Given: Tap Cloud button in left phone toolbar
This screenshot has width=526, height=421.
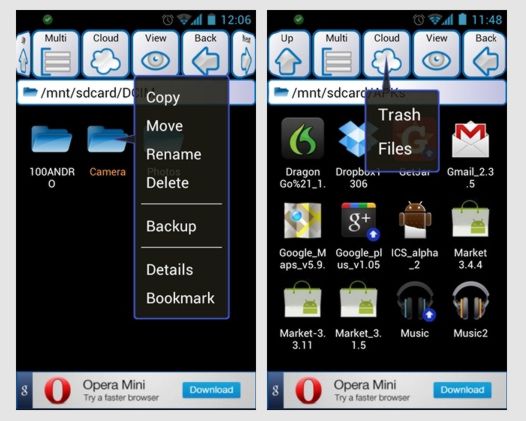Looking at the screenshot, I should [x=106, y=54].
